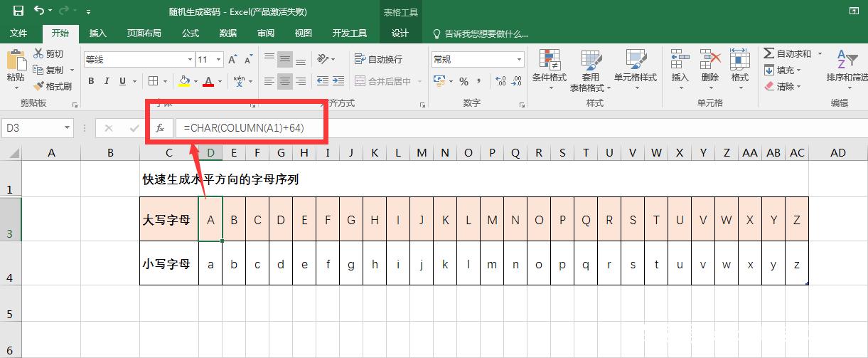
Task: Click increase decimal icon
Action: click(500, 81)
